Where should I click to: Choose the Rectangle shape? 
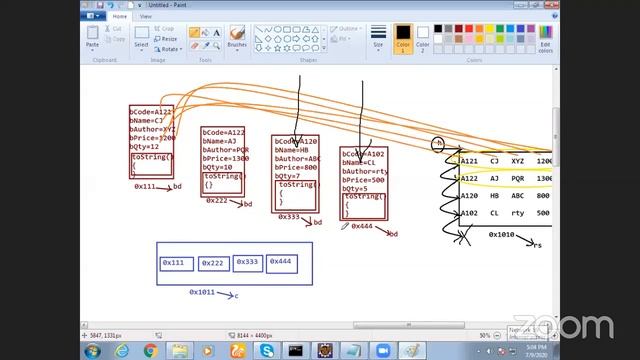pos(287,30)
